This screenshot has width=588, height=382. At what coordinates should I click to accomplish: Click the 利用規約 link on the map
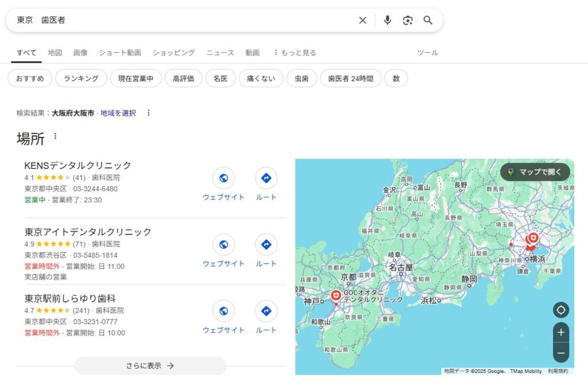[558, 371]
